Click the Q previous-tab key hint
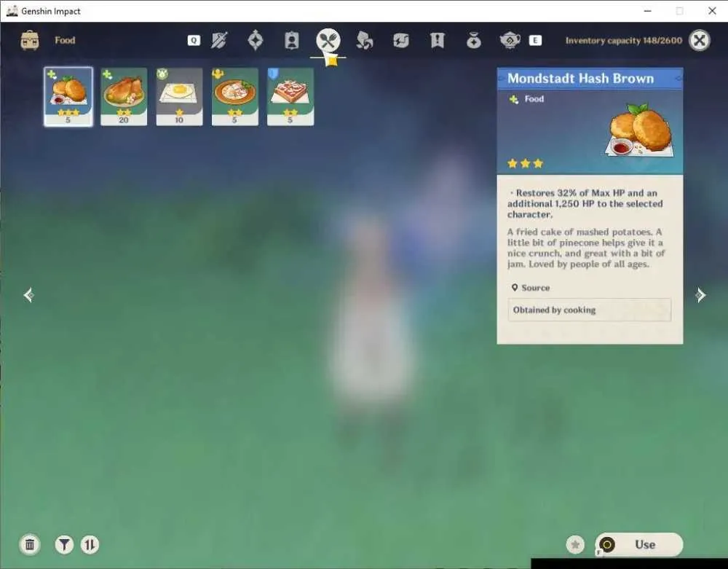 click(194, 40)
